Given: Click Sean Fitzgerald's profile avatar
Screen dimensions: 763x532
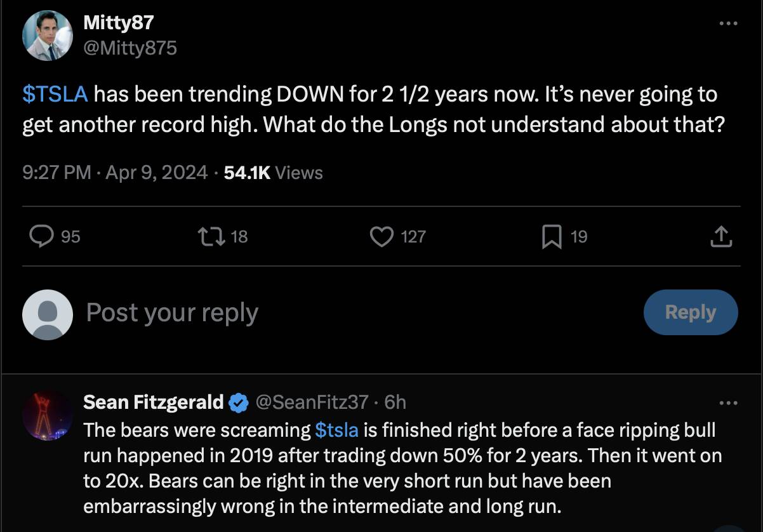Looking at the screenshot, I should tap(48, 416).
